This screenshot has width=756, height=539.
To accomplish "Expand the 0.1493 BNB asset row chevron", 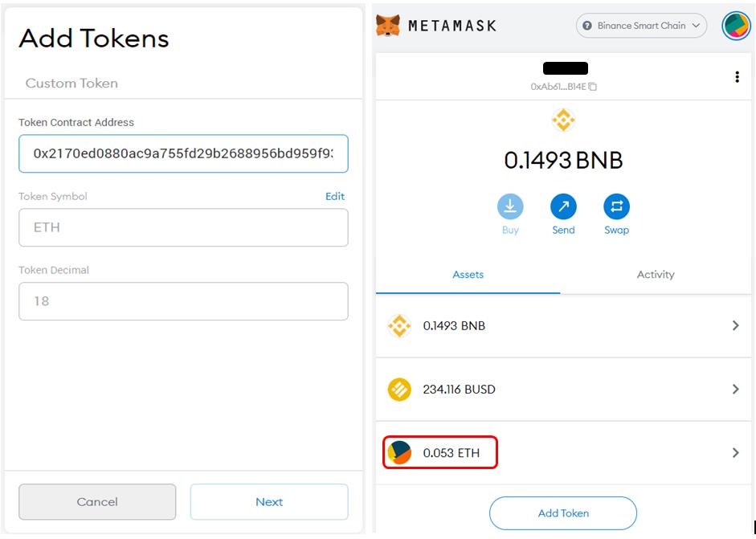I will (x=735, y=326).
